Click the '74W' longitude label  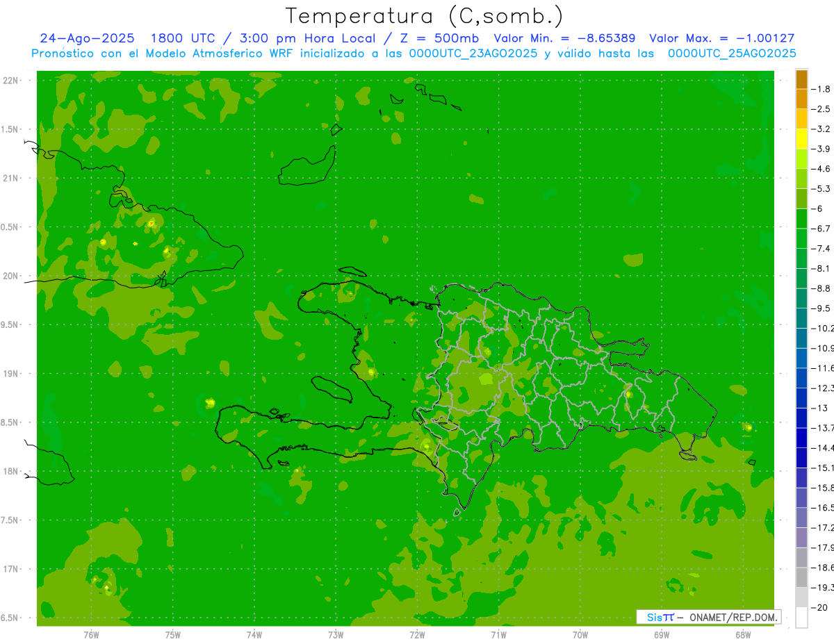click(254, 635)
